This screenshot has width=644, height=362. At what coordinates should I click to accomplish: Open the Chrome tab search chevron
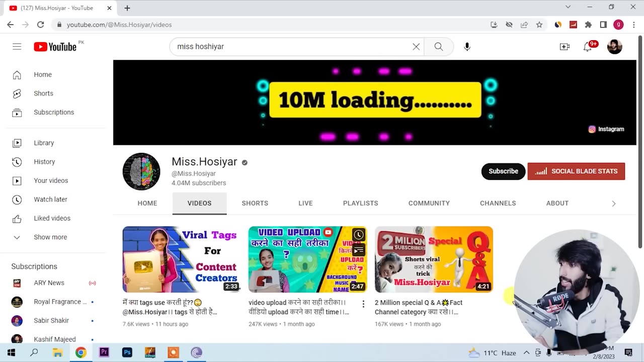tap(568, 7)
